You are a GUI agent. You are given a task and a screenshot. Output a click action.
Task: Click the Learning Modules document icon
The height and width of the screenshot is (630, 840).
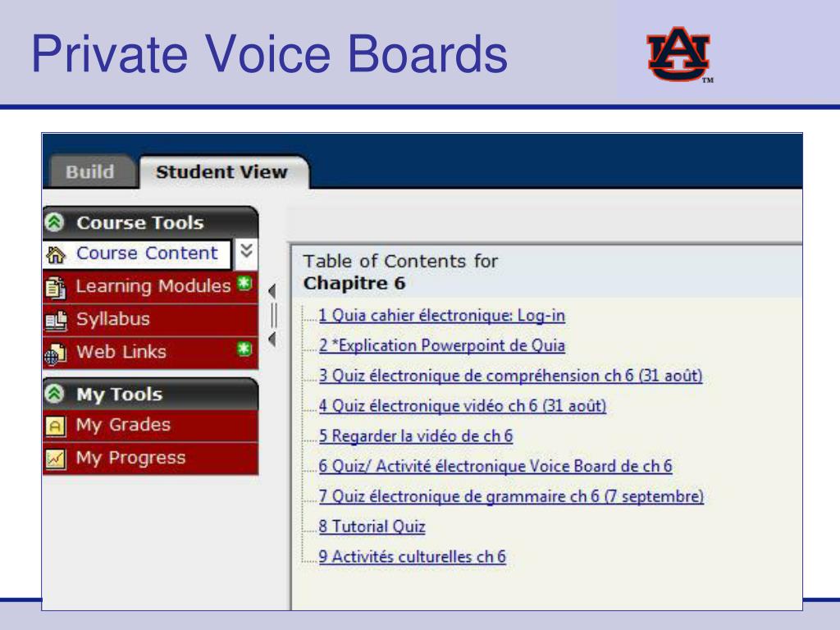coord(56,288)
